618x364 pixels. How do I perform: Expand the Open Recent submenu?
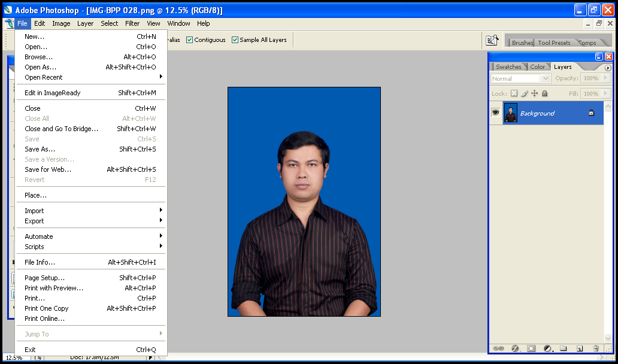pos(60,77)
